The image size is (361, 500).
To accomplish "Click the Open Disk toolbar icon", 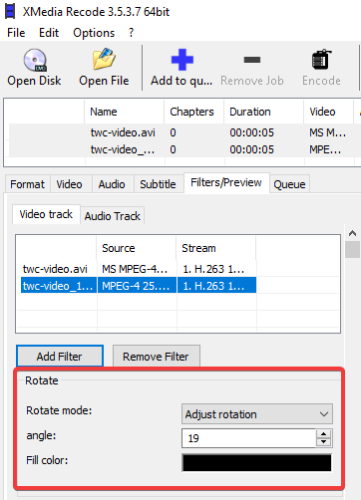I will click(x=35, y=60).
